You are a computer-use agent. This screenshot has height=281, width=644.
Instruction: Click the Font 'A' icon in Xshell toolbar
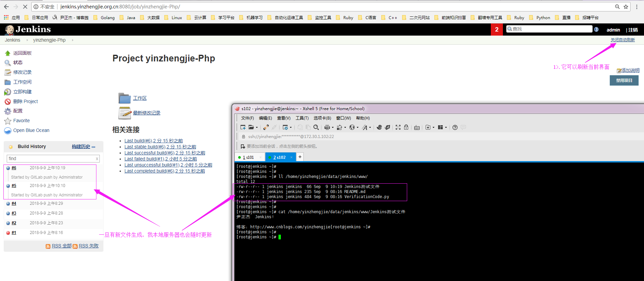tap(364, 127)
